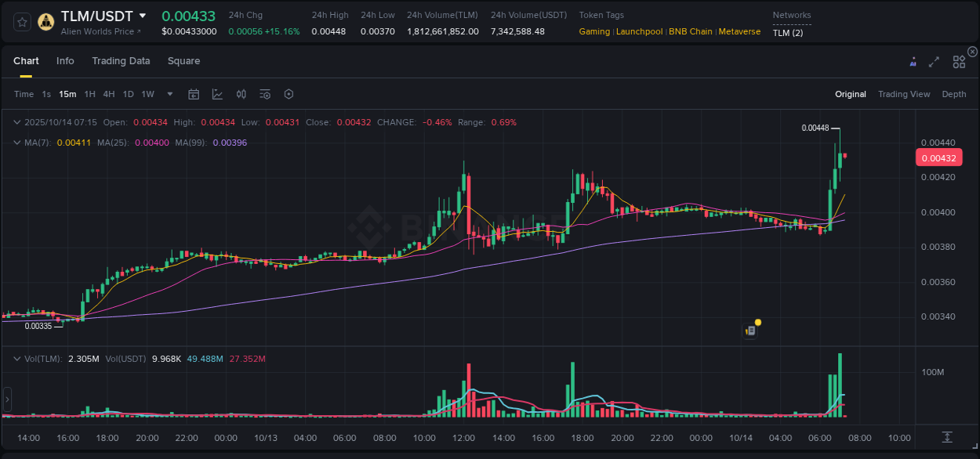Toggle favorite star for TLM/USDT pair
980x459 pixels.
click(21, 21)
